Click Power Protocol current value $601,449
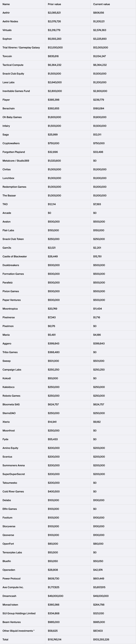 pyautogui.click(x=99, y=579)
